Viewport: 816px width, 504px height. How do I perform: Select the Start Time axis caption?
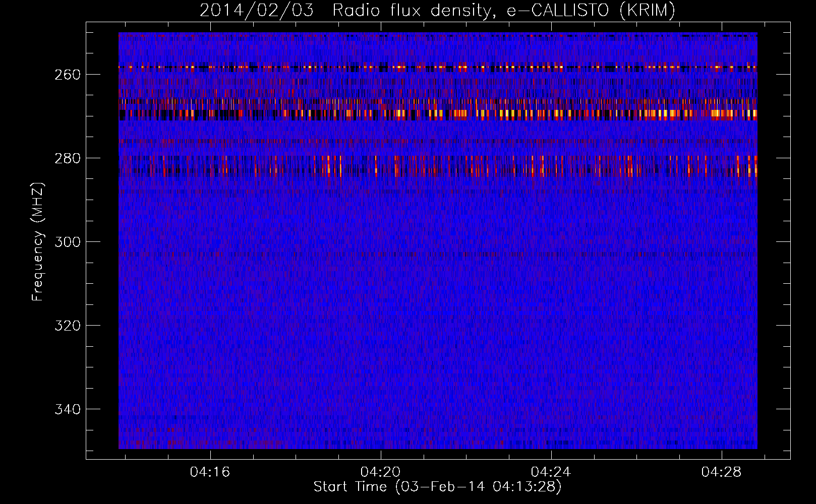(x=437, y=487)
